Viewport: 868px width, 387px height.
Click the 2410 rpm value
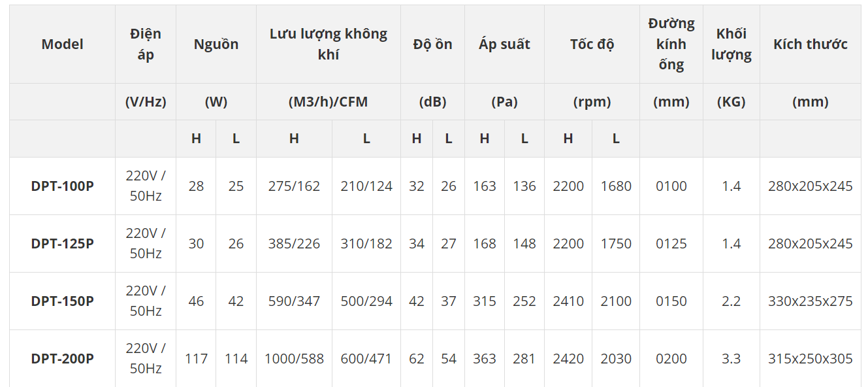[568, 301]
